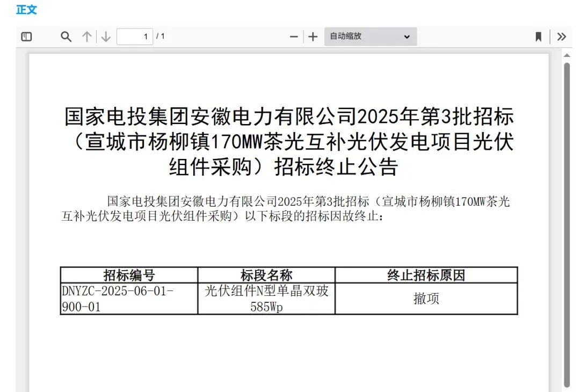This screenshot has height=392, width=580.
Task: Click the 撤项 cell in the table
Action: [426, 299]
